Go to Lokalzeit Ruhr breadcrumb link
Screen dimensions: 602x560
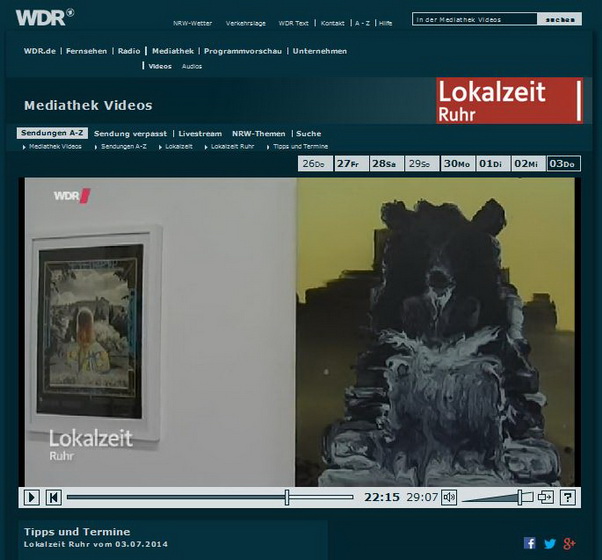(232, 146)
